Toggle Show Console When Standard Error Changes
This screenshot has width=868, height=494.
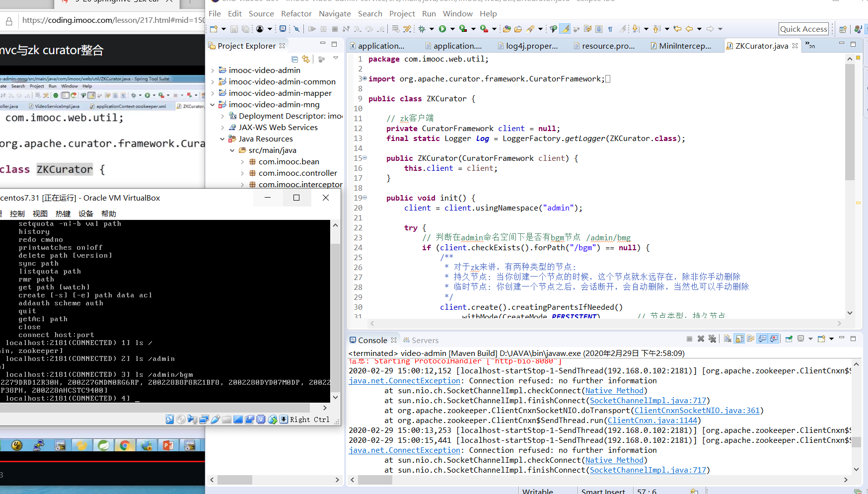[774, 339]
